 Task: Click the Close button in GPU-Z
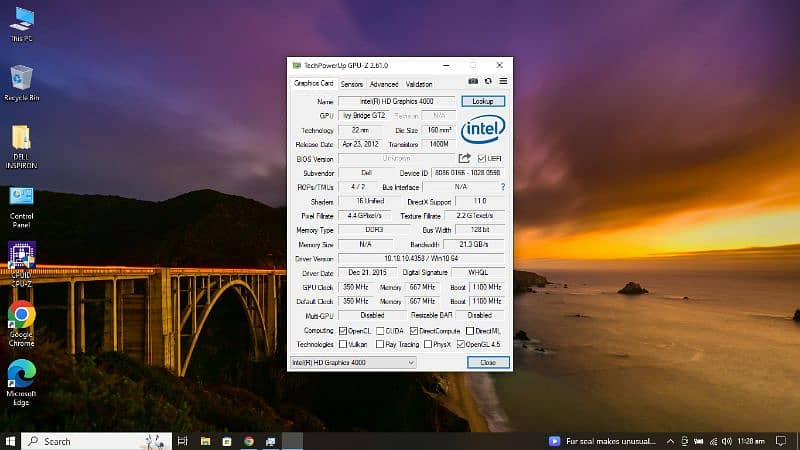click(x=487, y=362)
